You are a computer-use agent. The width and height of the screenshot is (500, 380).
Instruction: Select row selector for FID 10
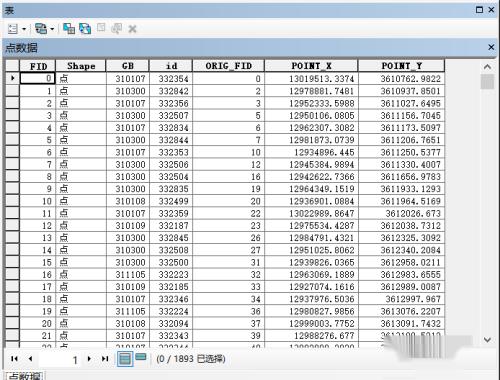12,201
